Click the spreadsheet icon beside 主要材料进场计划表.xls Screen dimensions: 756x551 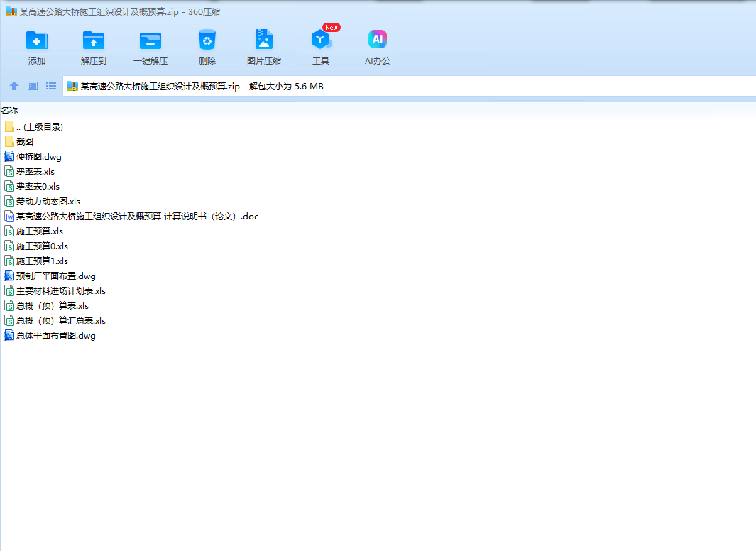(x=9, y=291)
